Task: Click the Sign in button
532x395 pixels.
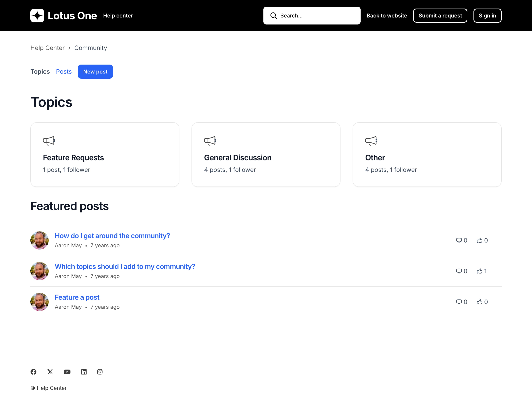Action: pos(487,16)
